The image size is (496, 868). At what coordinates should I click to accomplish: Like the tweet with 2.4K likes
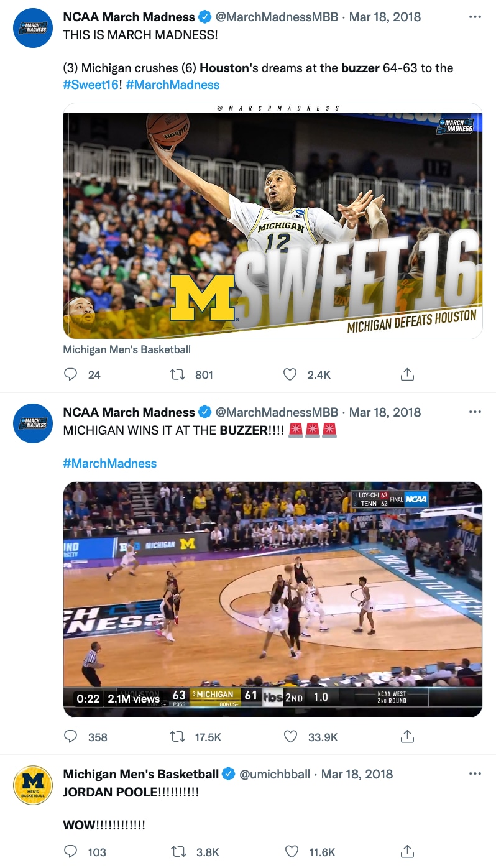pos(290,374)
